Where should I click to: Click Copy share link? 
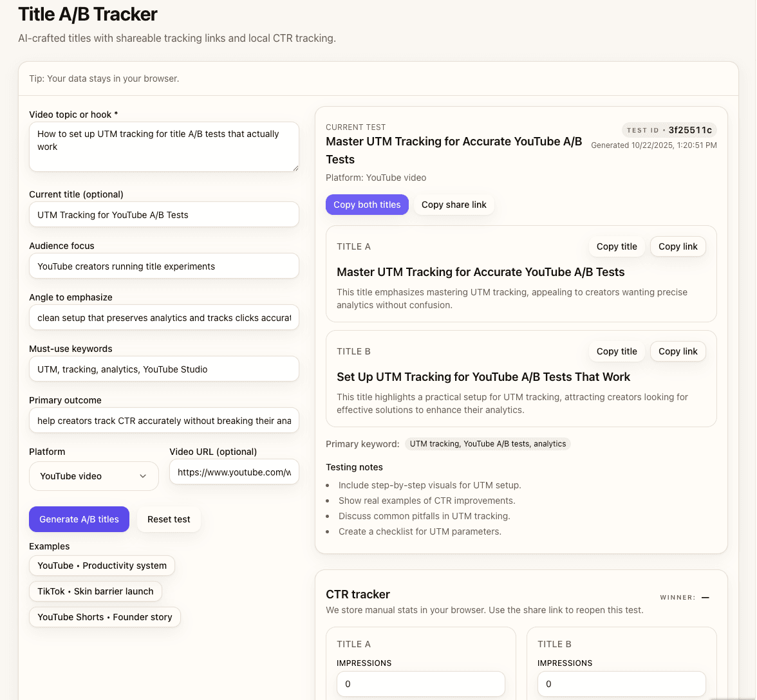point(454,205)
